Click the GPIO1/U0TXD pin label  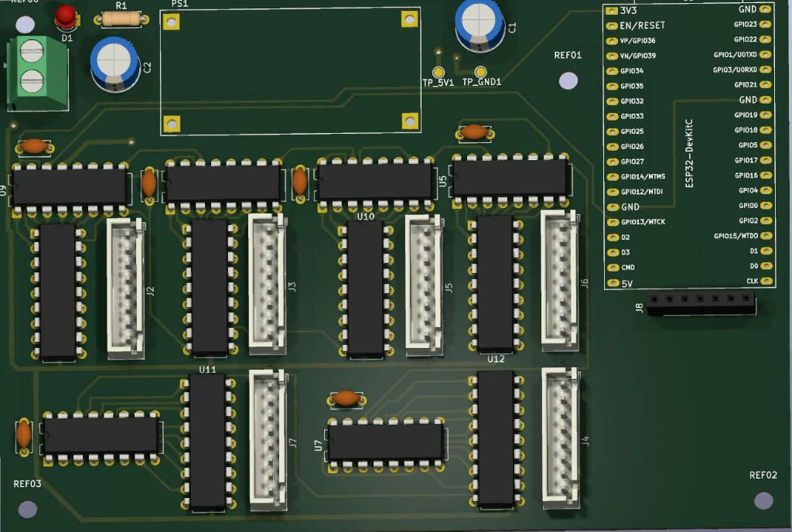(x=736, y=54)
